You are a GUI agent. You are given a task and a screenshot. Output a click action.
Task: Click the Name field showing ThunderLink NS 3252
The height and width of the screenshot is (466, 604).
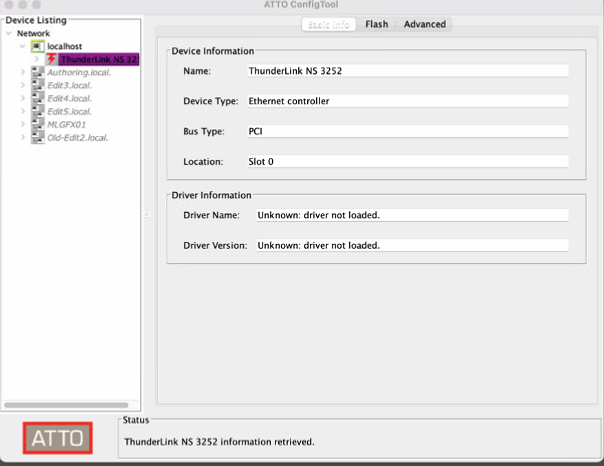408,71
